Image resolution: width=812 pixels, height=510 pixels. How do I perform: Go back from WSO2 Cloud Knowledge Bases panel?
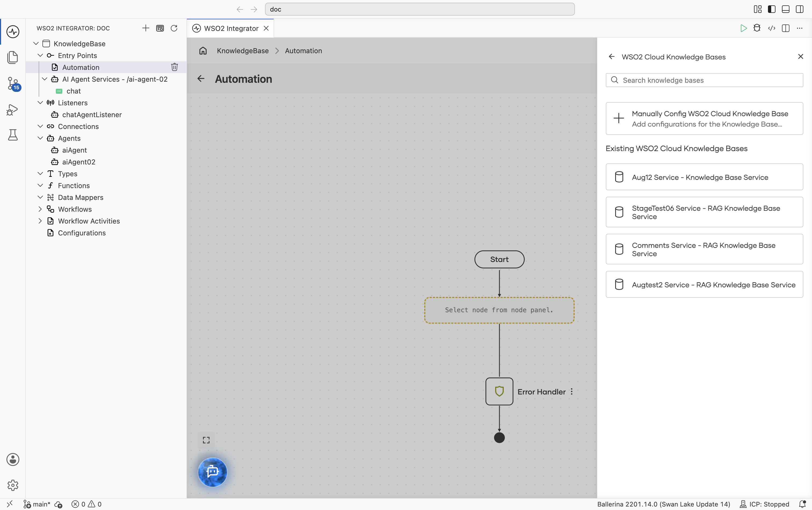click(611, 57)
